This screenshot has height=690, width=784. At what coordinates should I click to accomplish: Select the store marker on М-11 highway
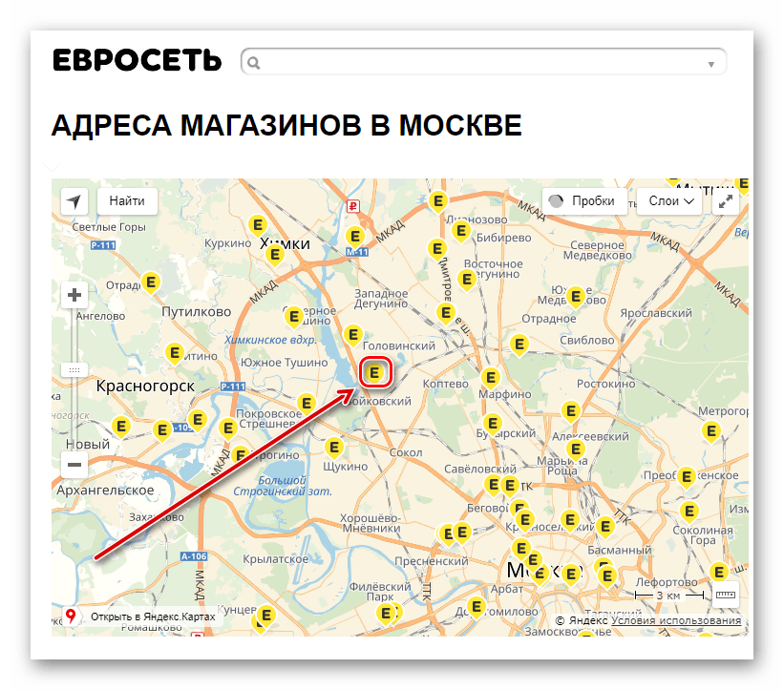355,237
